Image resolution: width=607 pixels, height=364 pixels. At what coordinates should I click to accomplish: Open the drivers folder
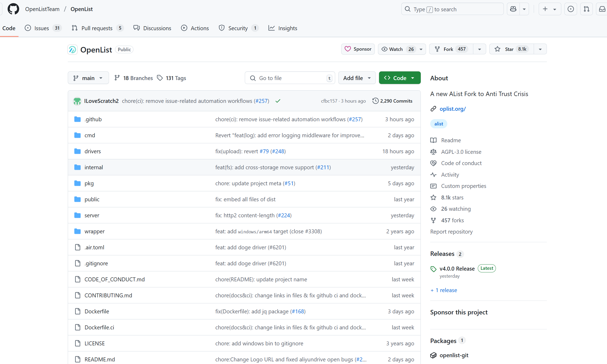[x=93, y=151]
